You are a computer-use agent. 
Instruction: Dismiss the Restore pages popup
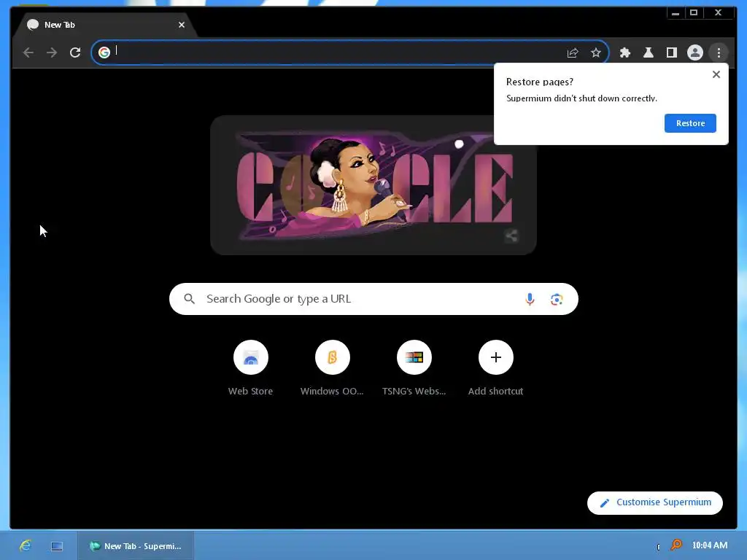click(716, 74)
